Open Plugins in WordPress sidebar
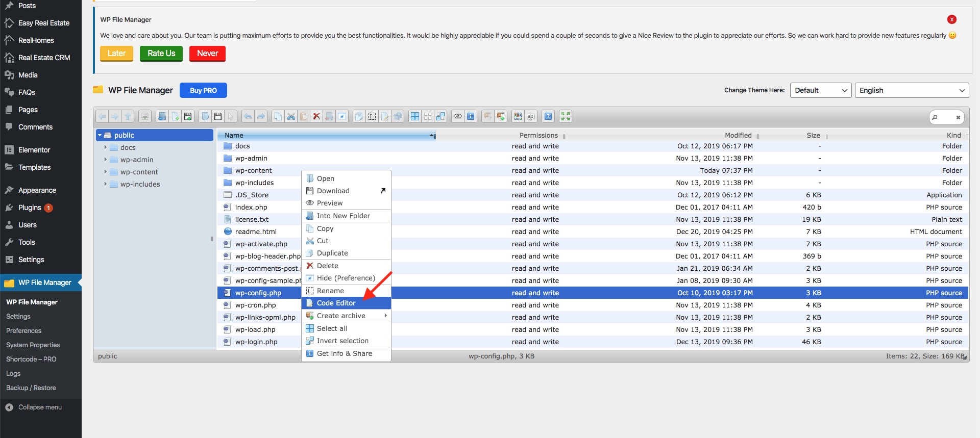The width and height of the screenshot is (980, 438). click(x=30, y=208)
